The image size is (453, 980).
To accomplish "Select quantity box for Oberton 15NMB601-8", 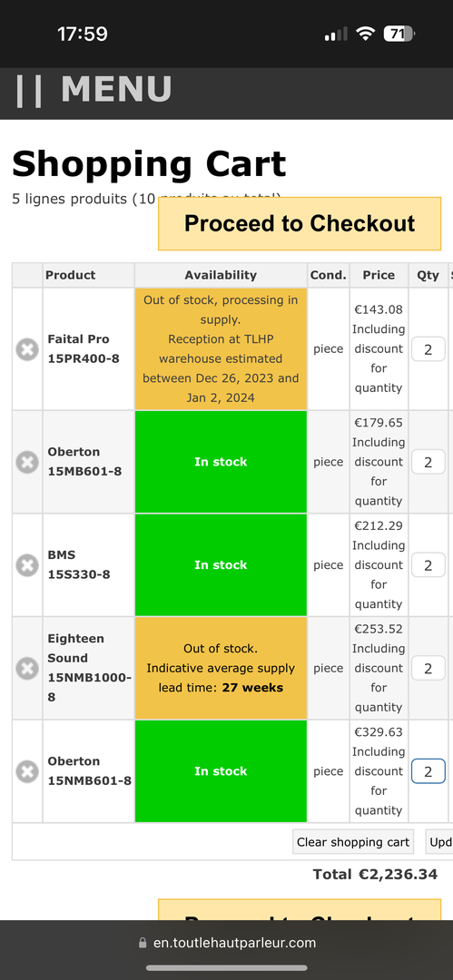I will [x=428, y=771].
